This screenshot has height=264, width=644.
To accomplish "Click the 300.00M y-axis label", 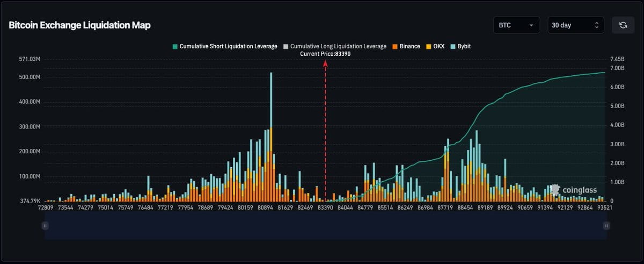I will coord(29,126).
